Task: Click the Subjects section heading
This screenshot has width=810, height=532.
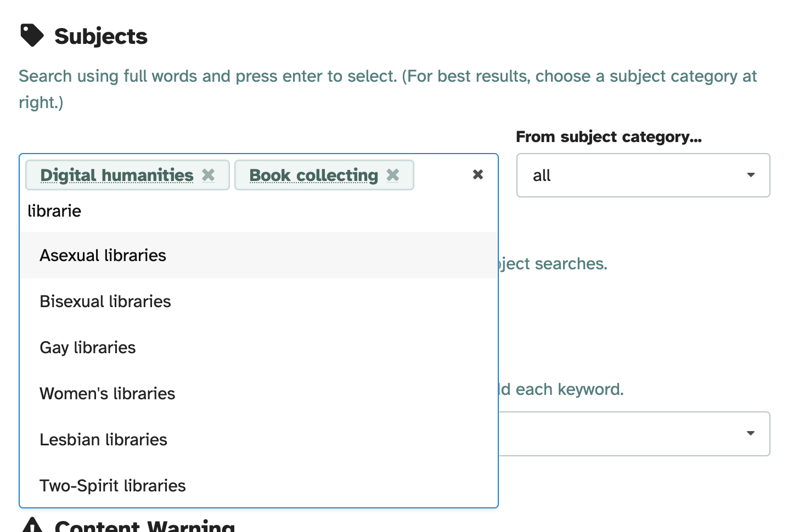Action: tap(101, 36)
